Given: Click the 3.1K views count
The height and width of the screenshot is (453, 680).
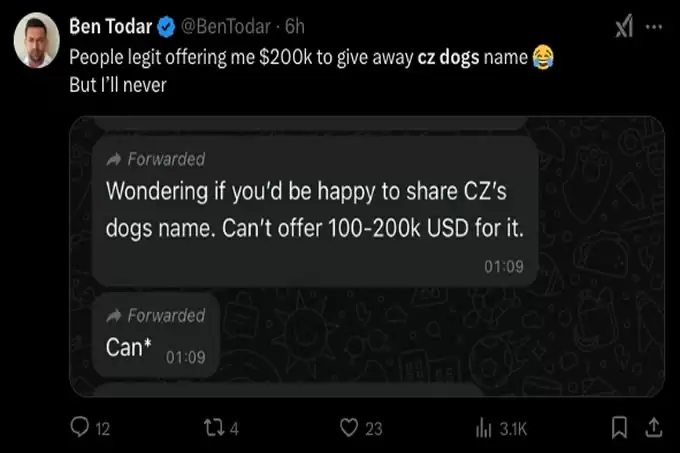Looking at the screenshot, I should click(513, 428).
